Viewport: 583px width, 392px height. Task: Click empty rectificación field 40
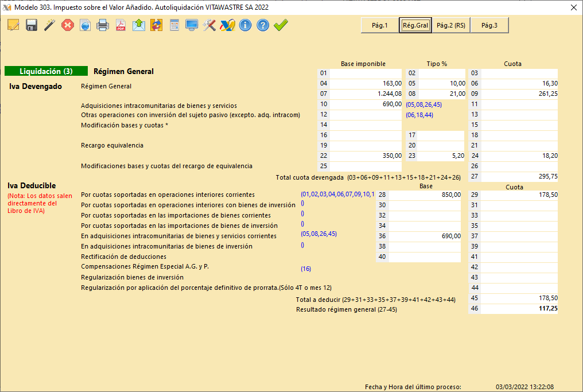pyautogui.click(x=425, y=257)
